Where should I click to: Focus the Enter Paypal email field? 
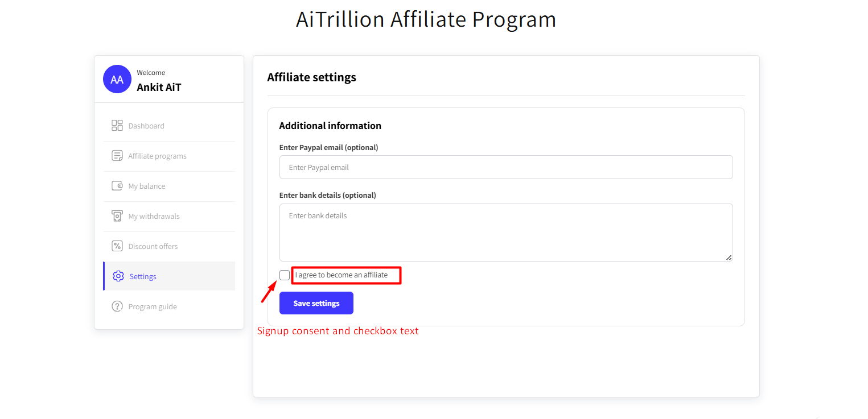coord(505,168)
